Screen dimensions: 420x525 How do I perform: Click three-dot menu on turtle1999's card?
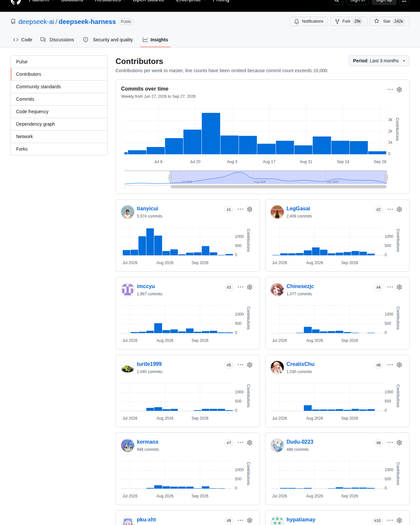pyautogui.click(x=241, y=365)
